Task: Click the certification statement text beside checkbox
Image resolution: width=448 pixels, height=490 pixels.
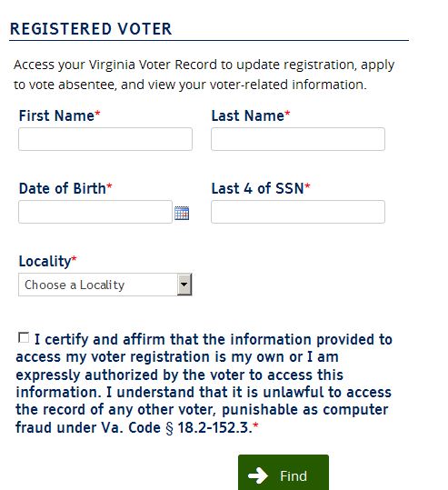Action: pos(204,384)
